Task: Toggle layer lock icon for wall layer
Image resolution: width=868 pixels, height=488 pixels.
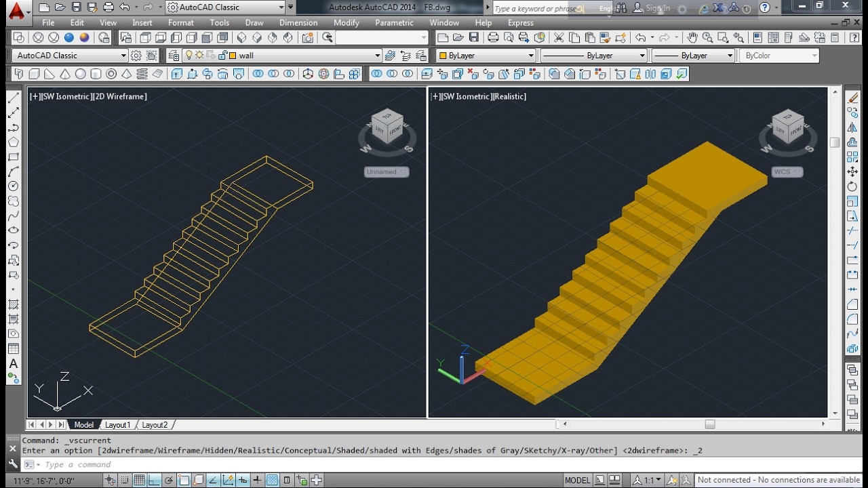Action: 221,56
